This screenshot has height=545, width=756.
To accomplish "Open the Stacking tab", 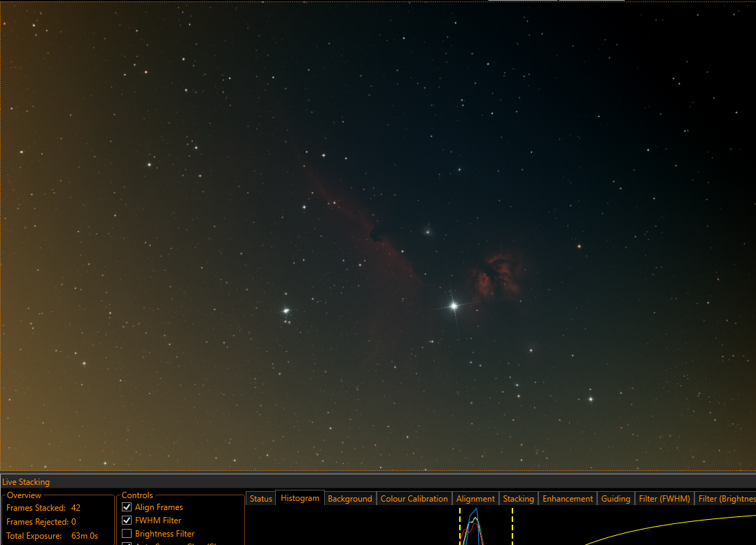I will [x=518, y=499].
